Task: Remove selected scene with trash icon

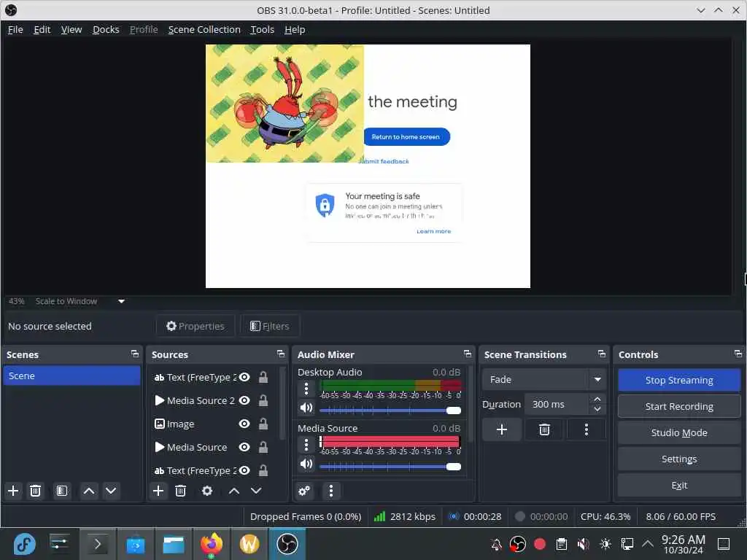Action: click(35, 491)
